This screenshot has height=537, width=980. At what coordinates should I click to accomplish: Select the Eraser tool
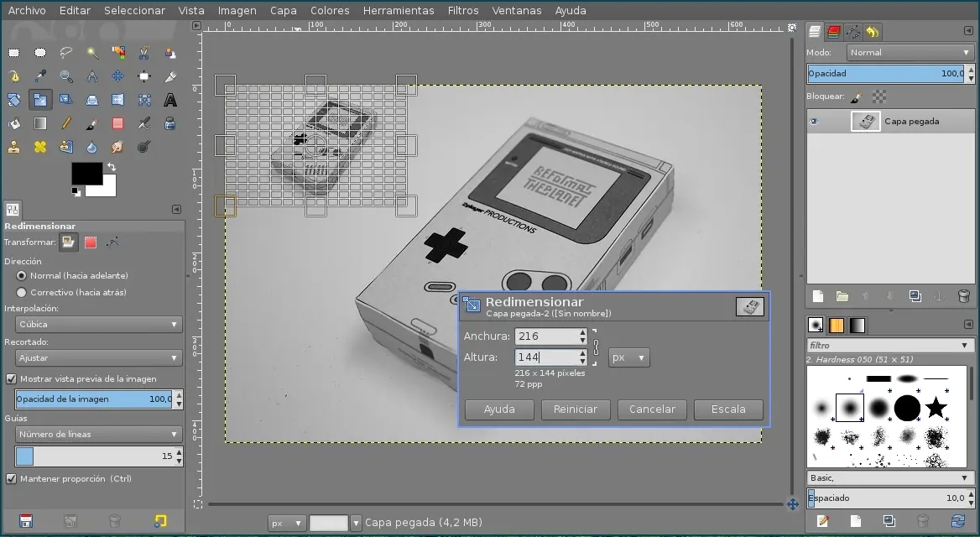118,123
